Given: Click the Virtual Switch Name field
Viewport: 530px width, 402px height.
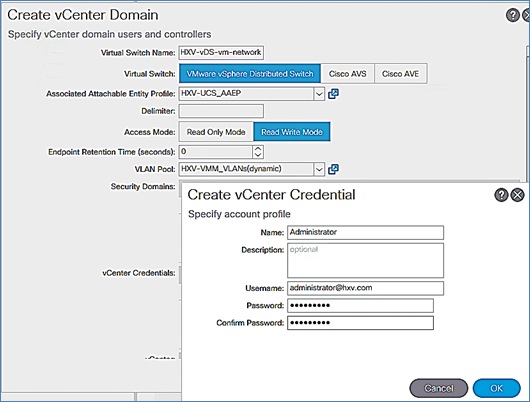Looking at the screenshot, I should click(221, 52).
